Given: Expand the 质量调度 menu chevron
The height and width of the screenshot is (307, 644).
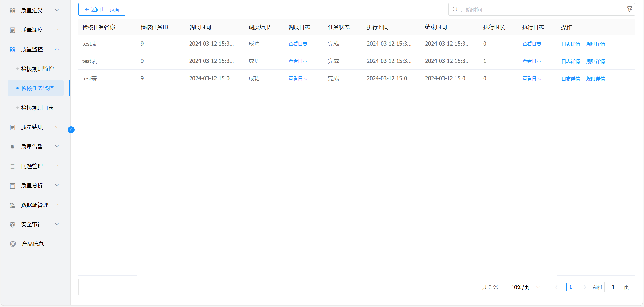Looking at the screenshot, I should pos(57,30).
